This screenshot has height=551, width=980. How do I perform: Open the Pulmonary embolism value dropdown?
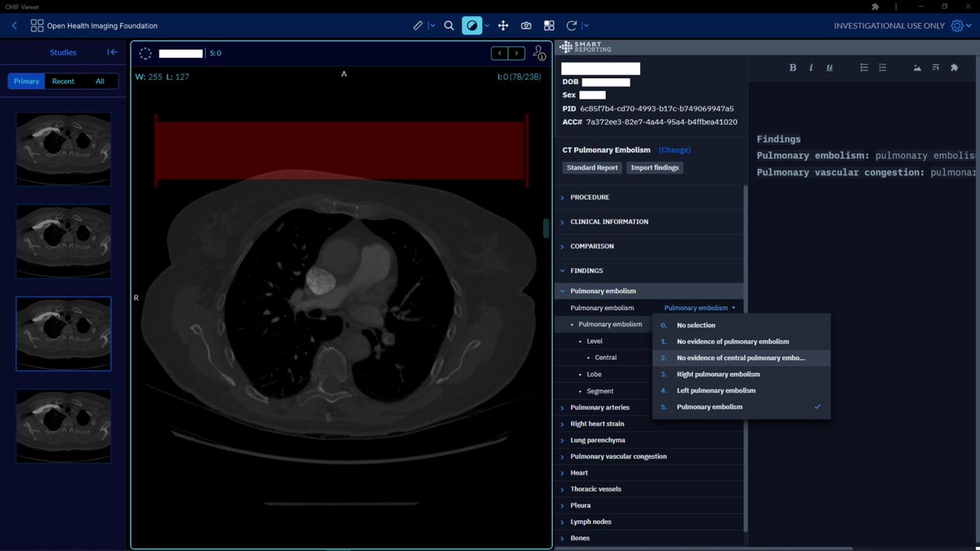pyautogui.click(x=699, y=308)
